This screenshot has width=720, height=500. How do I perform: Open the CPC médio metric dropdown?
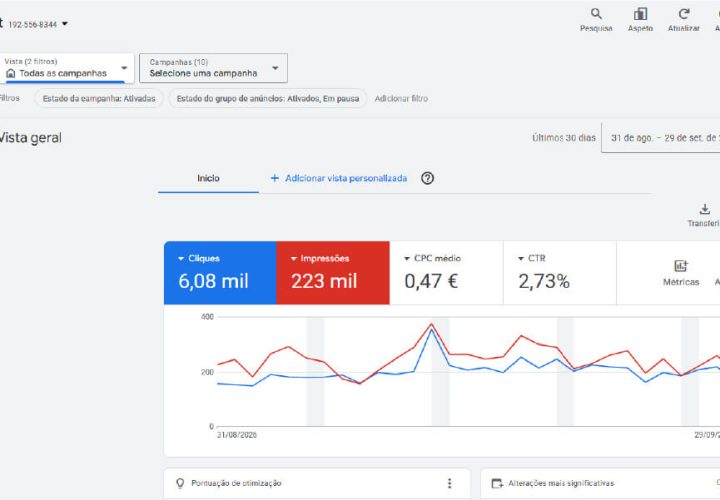[x=407, y=259]
